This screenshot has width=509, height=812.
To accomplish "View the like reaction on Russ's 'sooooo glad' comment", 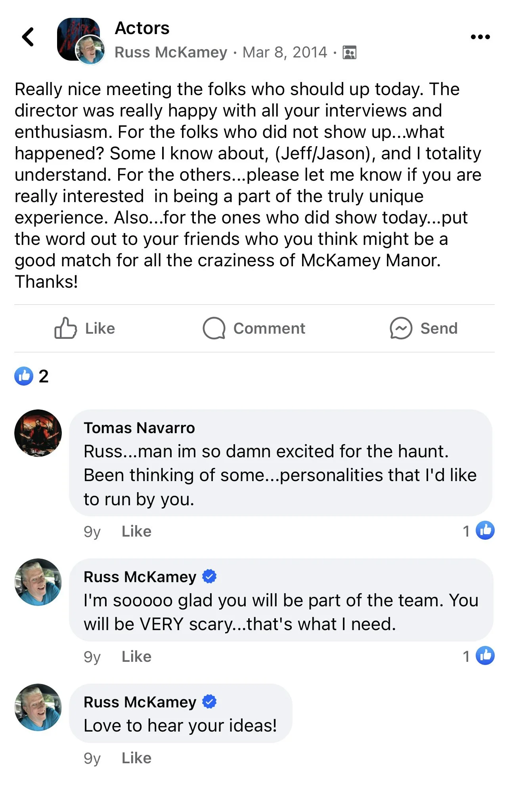I will pyautogui.click(x=478, y=656).
